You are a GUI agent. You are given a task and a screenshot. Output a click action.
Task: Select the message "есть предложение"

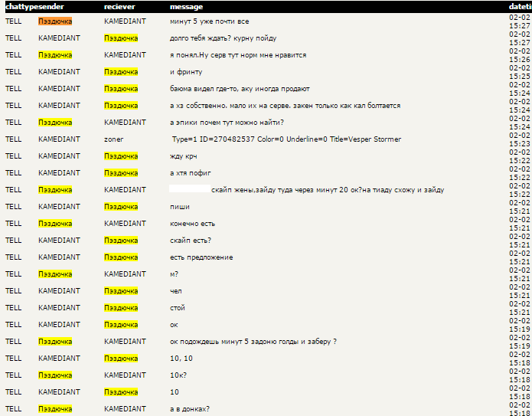click(201, 257)
